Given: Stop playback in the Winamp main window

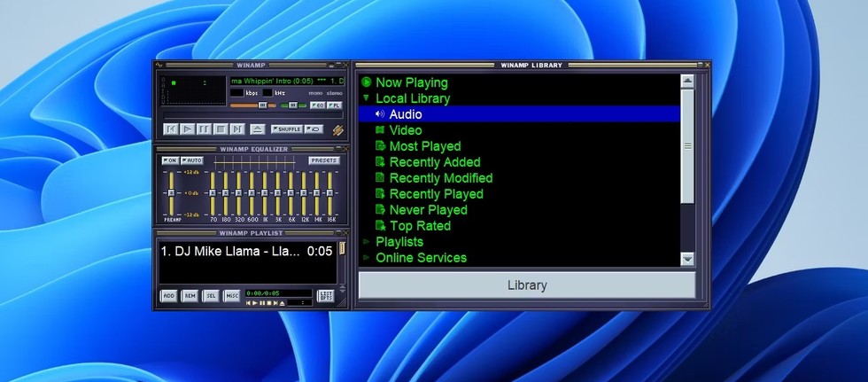Looking at the screenshot, I should (x=221, y=129).
